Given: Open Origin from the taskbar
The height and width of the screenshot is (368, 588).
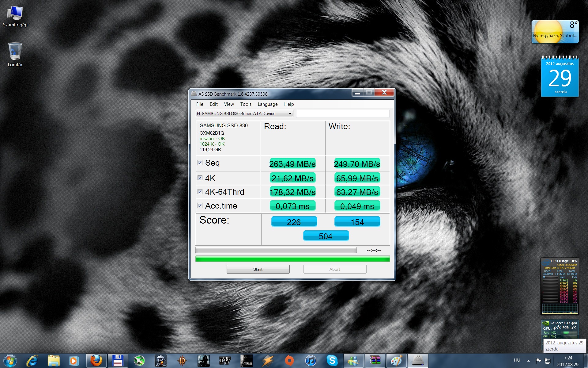Looking at the screenshot, I should [x=289, y=361].
